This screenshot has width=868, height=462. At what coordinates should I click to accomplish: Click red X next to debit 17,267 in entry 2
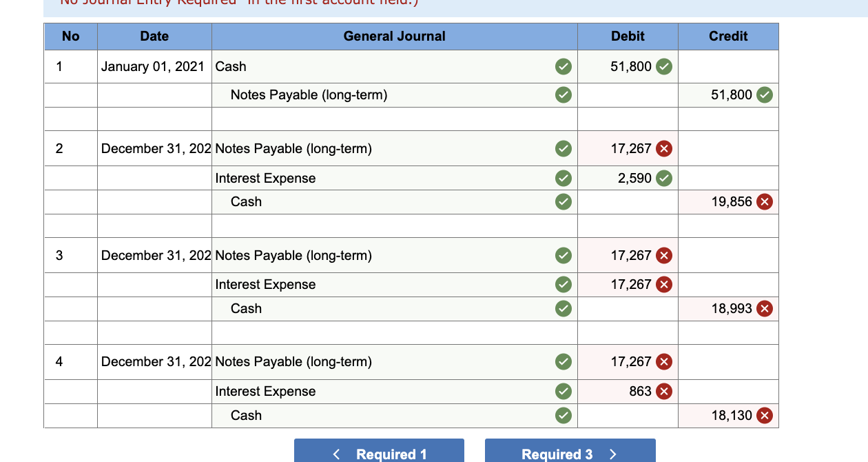tap(663, 149)
